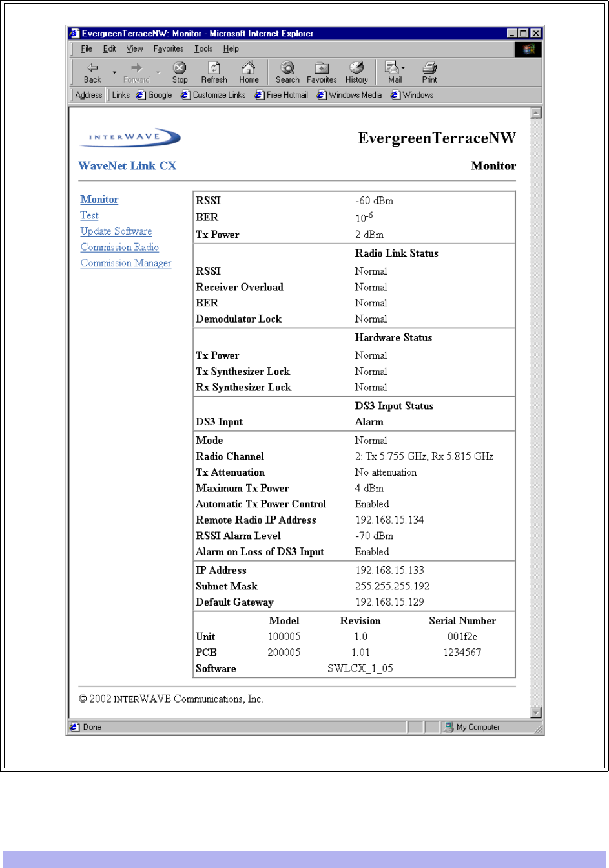Click the Tx Attenuation No attenuation value
609x868 pixels.
pos(386,472)
